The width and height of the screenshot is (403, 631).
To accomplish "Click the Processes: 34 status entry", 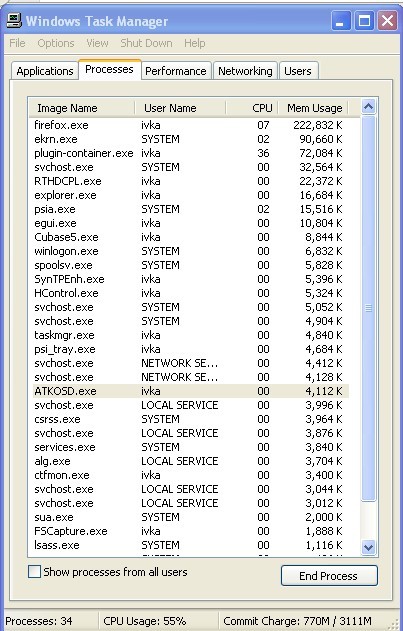I will [39, 621].
